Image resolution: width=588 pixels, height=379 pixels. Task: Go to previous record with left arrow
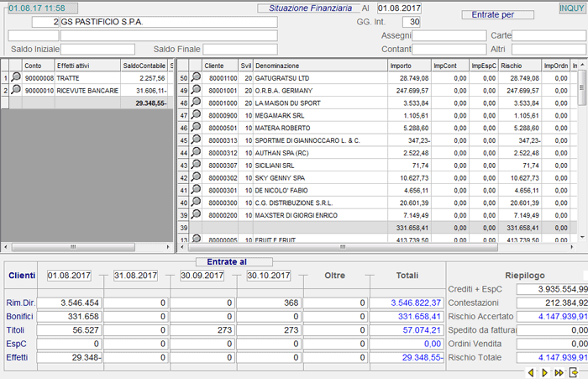[531, 372]
